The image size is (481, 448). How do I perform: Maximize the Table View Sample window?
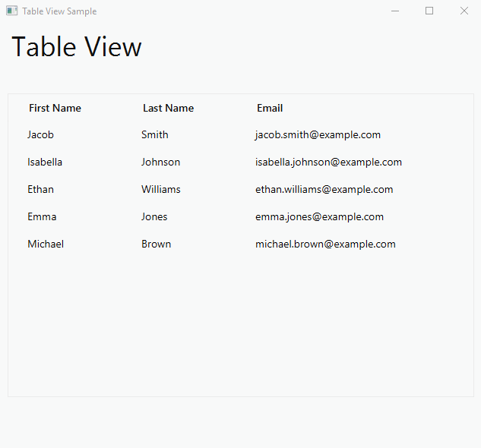429,11
